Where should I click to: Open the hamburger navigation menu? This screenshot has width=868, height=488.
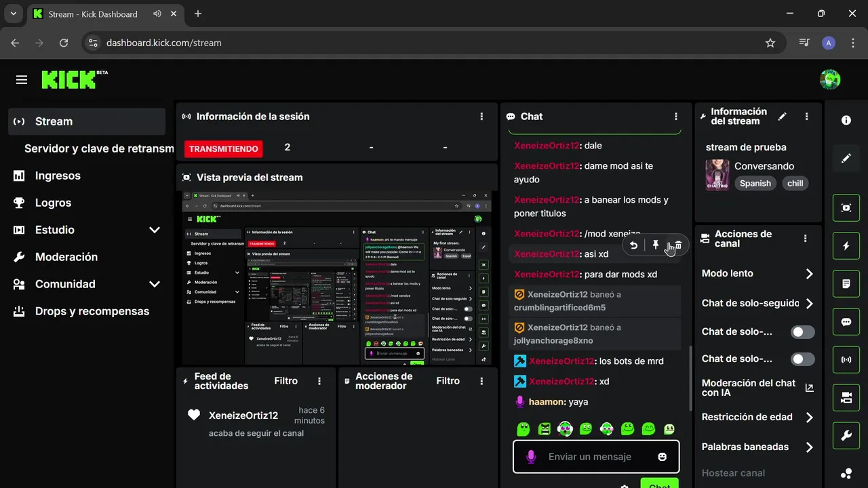coord(22,80)
